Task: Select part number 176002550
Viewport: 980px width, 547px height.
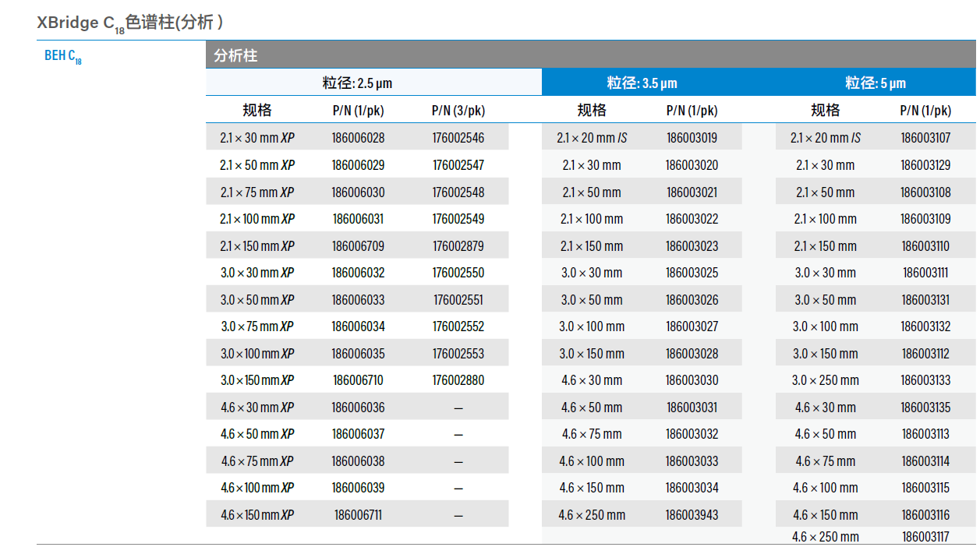Action: tap(458, 273)
